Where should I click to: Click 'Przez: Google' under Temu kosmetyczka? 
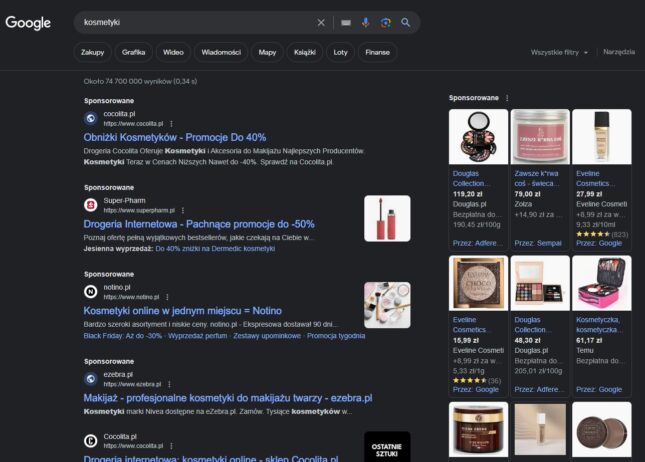(x=599, y=390)
